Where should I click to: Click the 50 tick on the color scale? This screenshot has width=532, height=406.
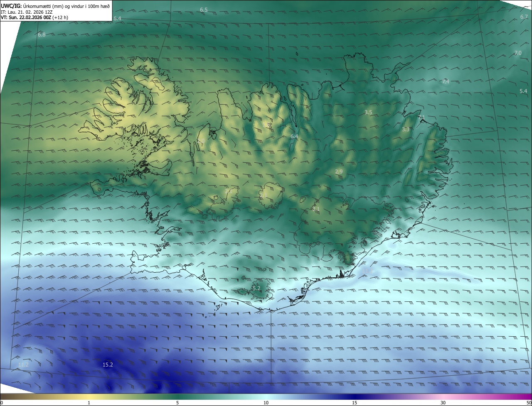(529, 403)
